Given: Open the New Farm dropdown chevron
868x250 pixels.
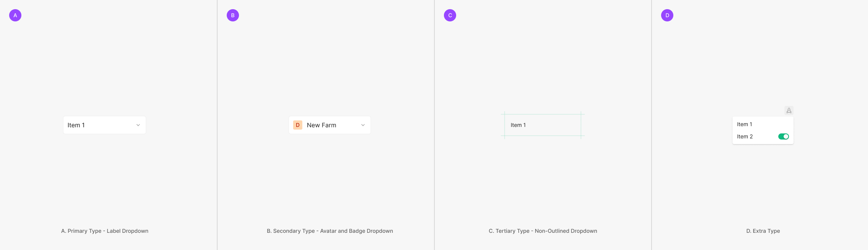Looking at the screenshot, I should tap(363, 125).
